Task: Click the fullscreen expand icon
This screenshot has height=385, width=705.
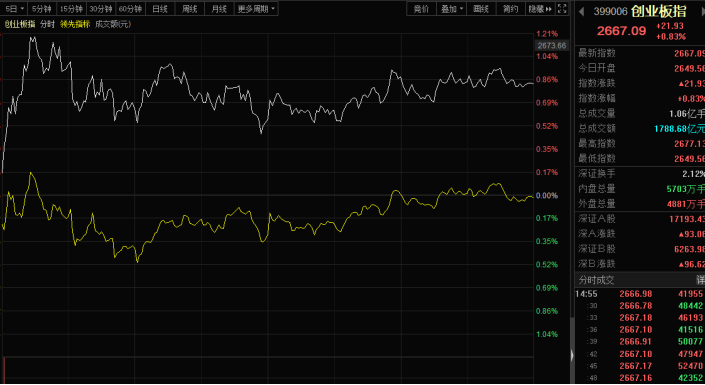Action: (562, 9)
